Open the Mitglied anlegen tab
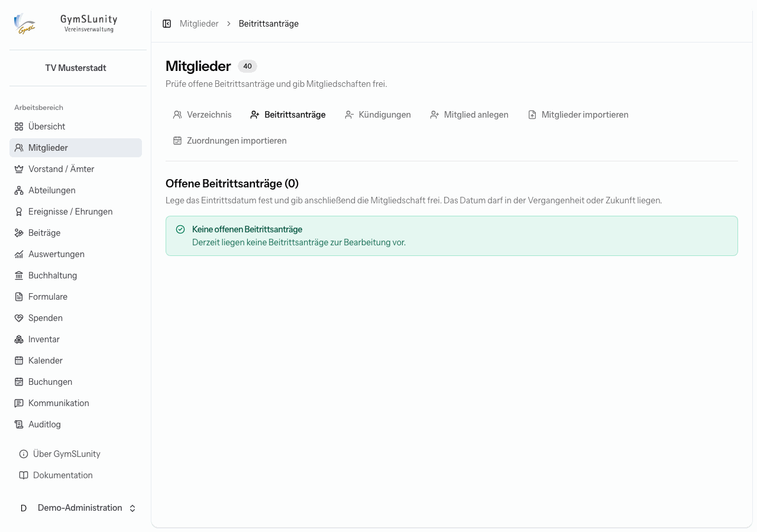The height and width of the screenshot is (532, 757). pyautogui.click(x=469, y=115)
